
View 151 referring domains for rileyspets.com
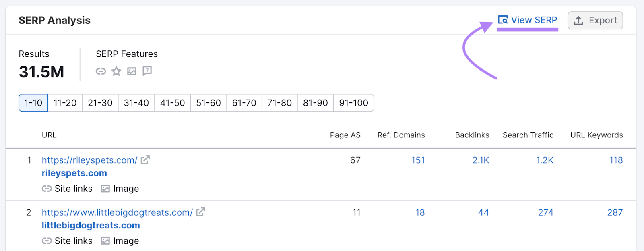[x=418, y=160]
